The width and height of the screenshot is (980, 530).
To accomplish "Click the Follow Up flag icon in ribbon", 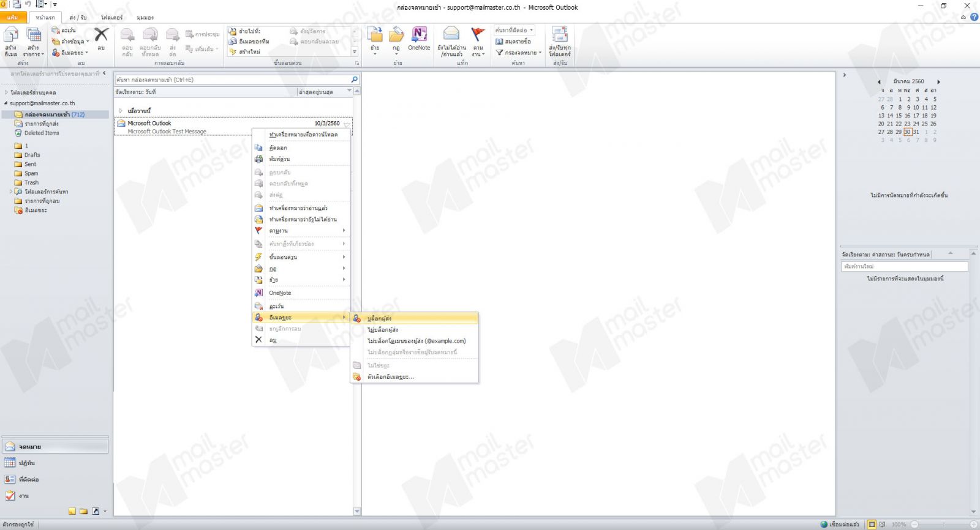I will point(478,34).
